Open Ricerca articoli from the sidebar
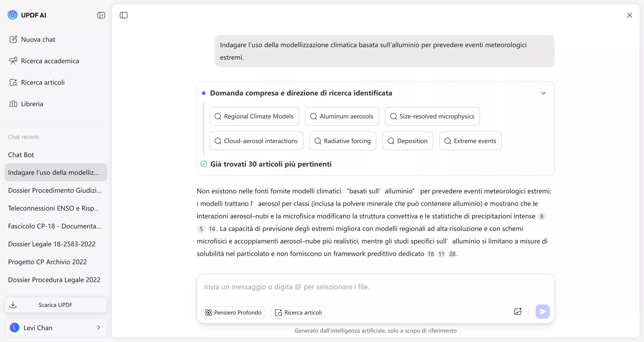The width and height of the screenshot is (644, 342). [42, 82]
